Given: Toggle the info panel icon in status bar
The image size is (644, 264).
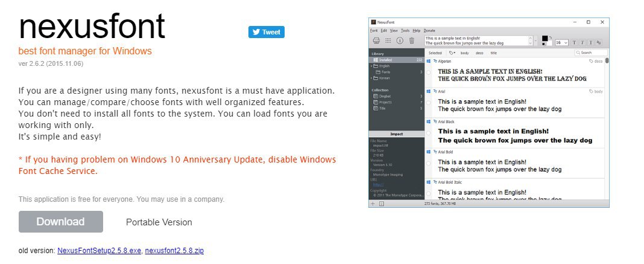Looking at the screenshot, I should (382, 204).
